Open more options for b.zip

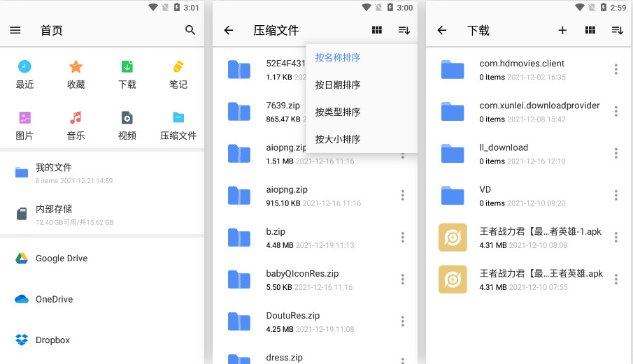click(402, 238)
